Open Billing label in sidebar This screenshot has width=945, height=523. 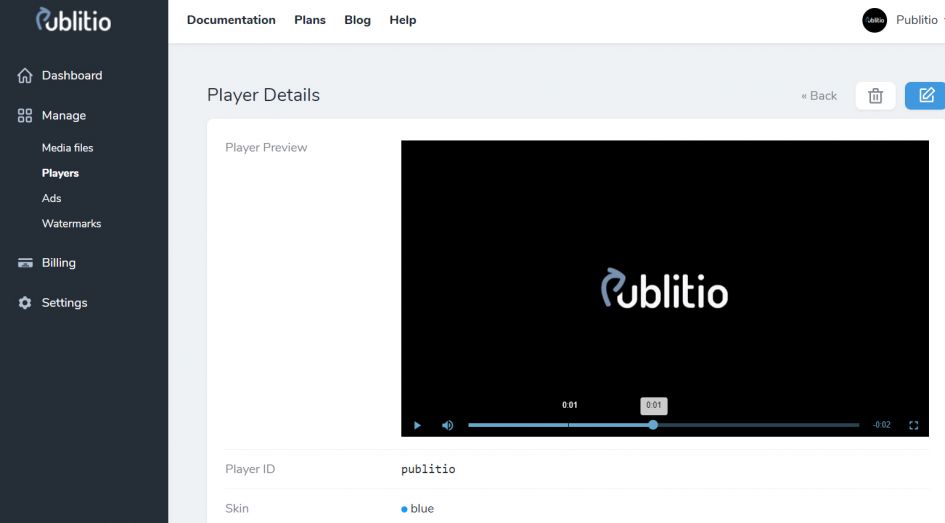[x=58, y=263]
